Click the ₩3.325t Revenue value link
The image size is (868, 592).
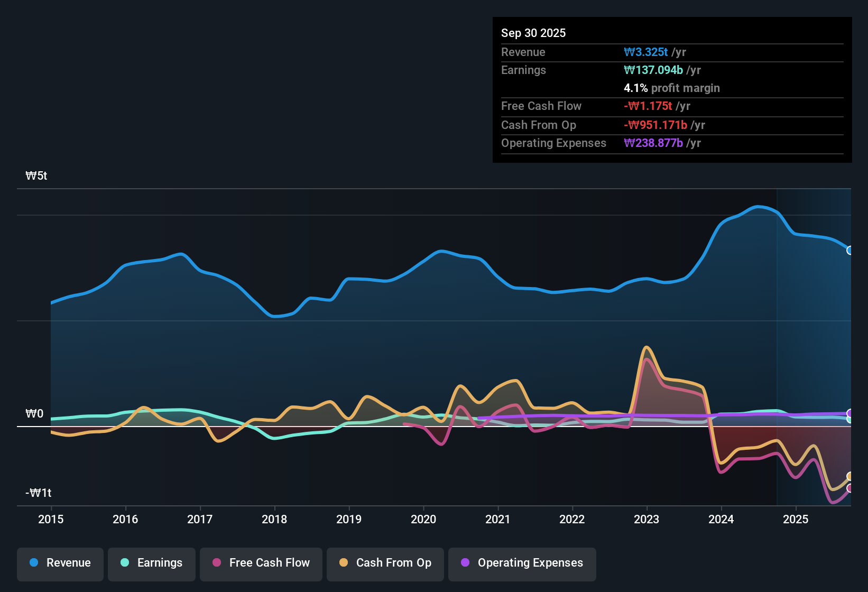click(646, 52)
